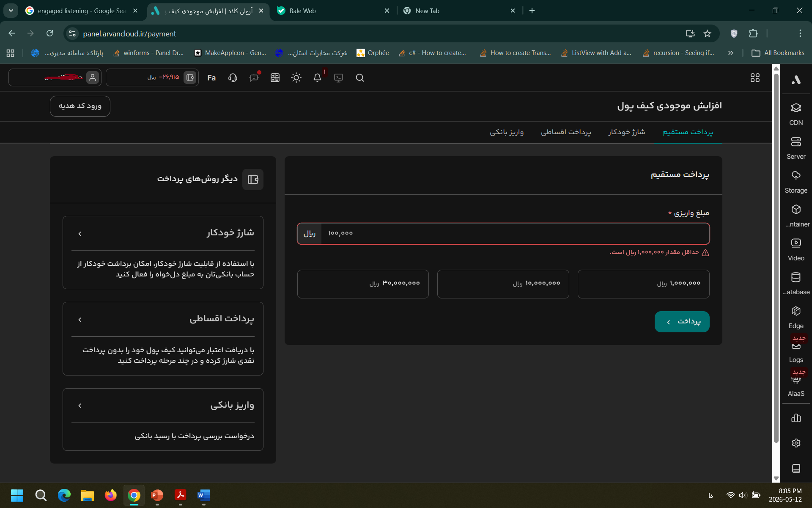This screenshot has width=812, height=508.
Task: Open Chrome extensions puzzle icon
Action: tap(753, 33)
